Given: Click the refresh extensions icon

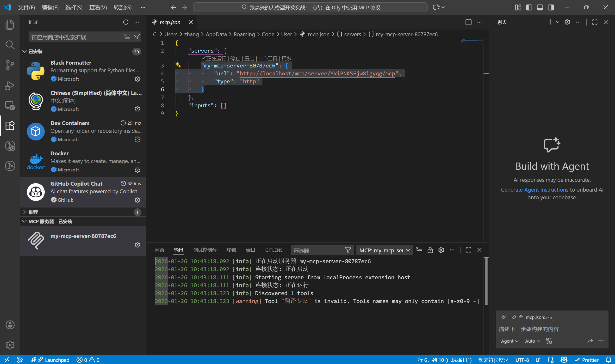Looking at the screenshot, I should tap(126, 22).
